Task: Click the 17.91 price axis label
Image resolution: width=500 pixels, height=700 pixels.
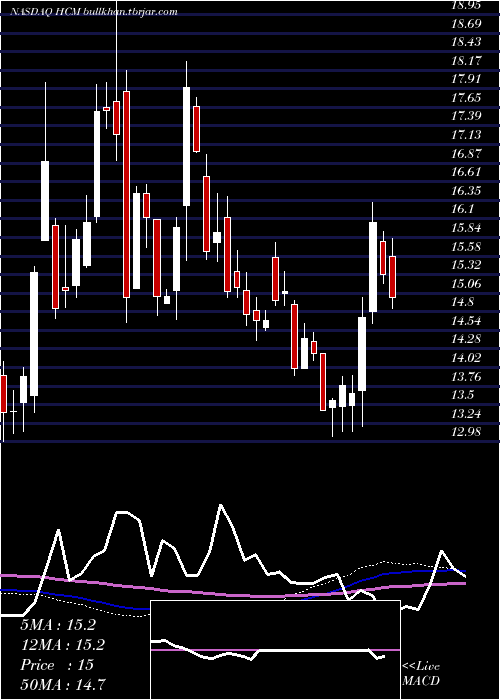Action: point(466,79)
